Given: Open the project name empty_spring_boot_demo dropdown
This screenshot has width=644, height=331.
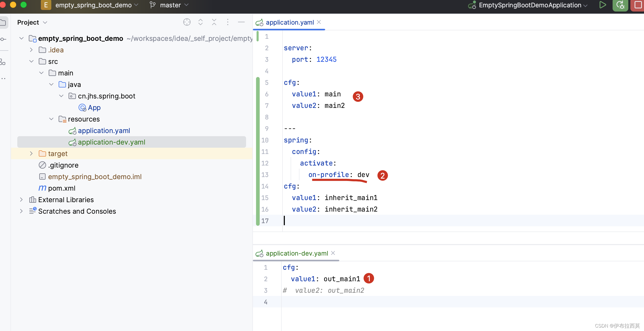Looking at the screenshot, I should click(97, 5).
